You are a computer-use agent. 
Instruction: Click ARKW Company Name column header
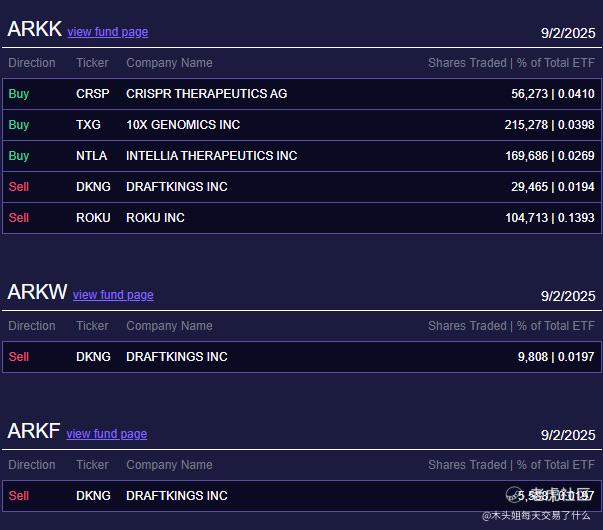click(169, 326)
